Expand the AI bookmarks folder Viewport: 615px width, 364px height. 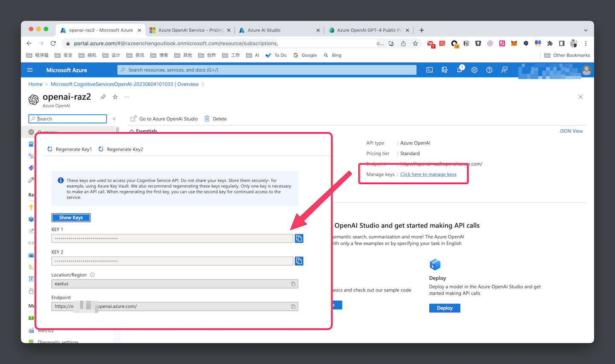coord(253,55)
